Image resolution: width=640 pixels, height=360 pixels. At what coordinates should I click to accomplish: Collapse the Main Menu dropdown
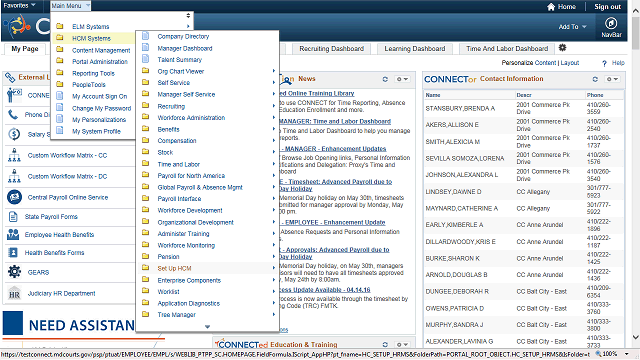point(70,6)
